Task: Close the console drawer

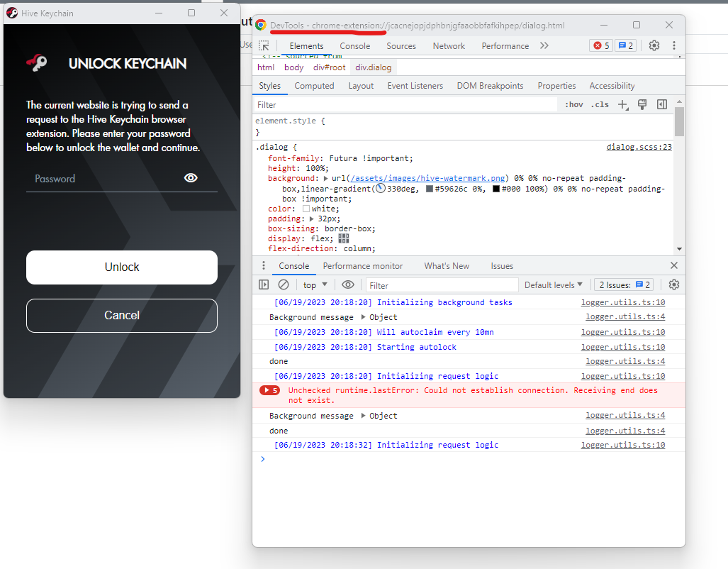Action: click(674, 265)
